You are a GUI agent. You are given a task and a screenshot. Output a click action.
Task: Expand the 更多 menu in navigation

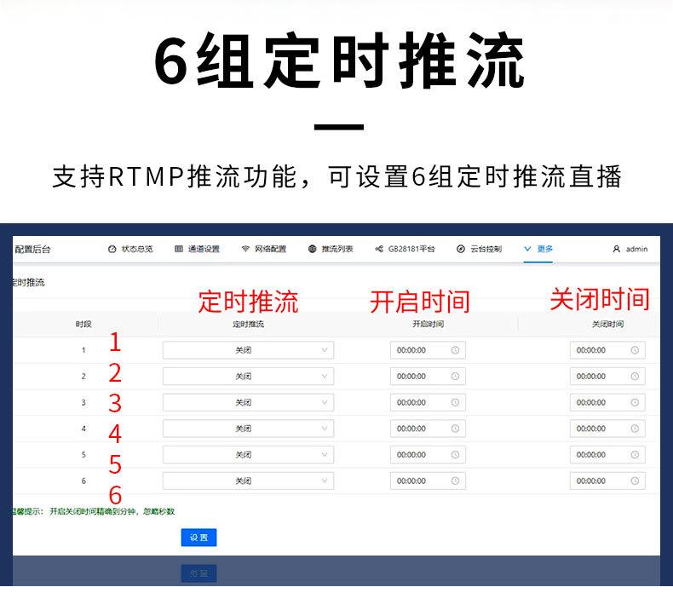click(x=538, y=249)
